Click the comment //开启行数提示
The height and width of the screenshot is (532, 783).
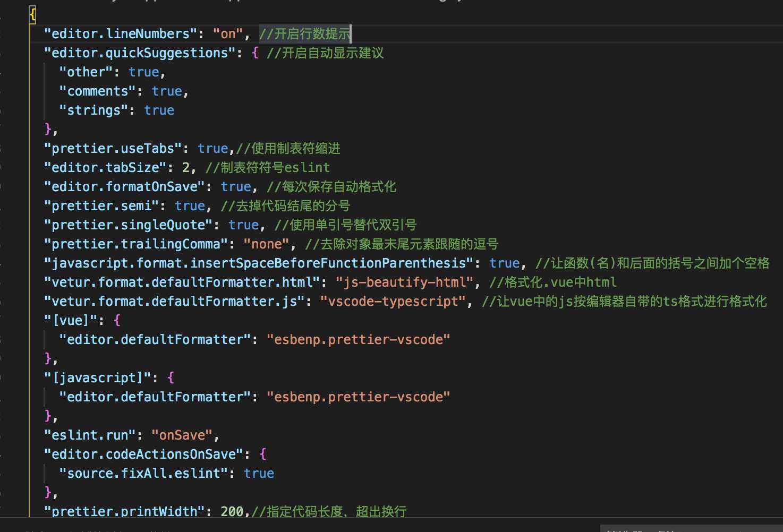(305, 34)
